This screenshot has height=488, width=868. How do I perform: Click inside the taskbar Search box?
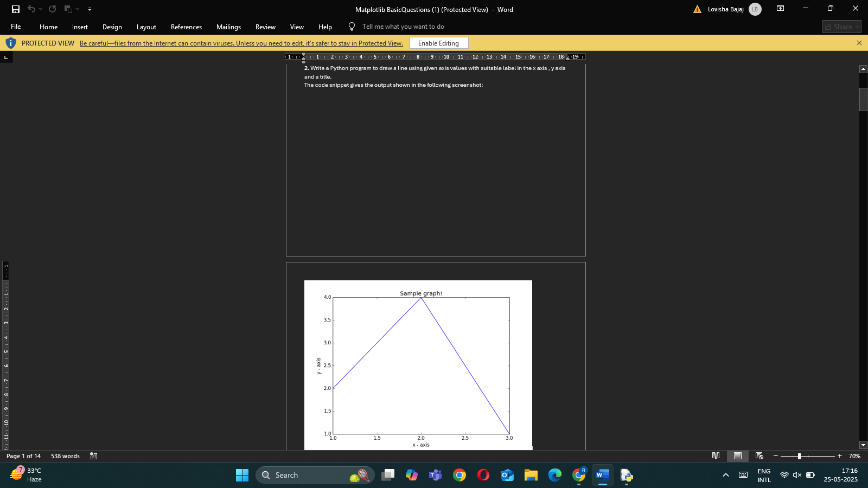click(315, 475)
